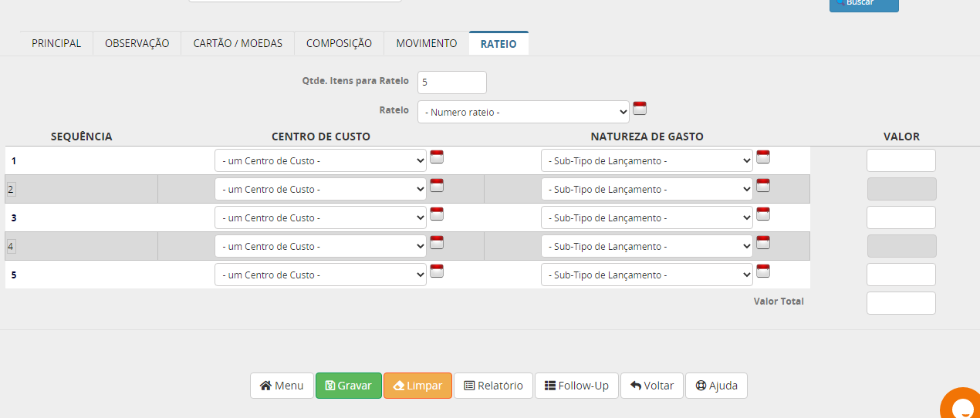
Task: Switch to the PRINCIPAL tab
Action: point(56,43)
